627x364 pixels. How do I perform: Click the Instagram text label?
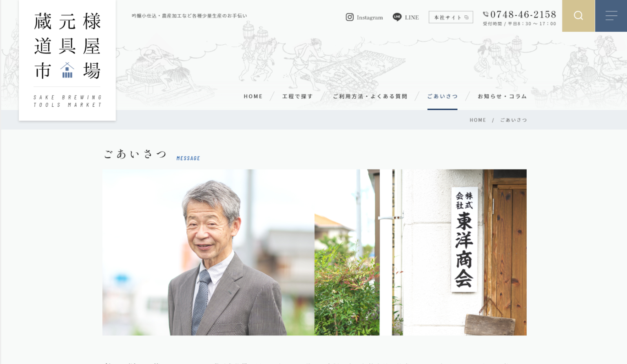(370, 18)
